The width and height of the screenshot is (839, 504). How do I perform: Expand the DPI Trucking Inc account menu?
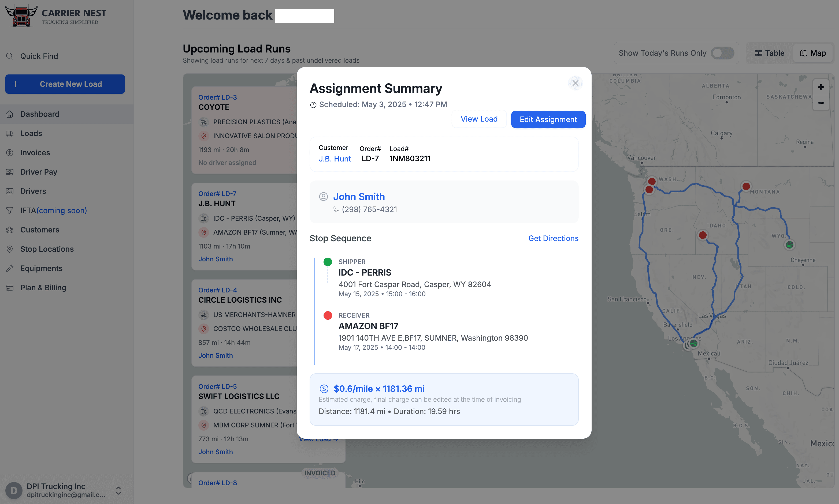pos(119,490)
